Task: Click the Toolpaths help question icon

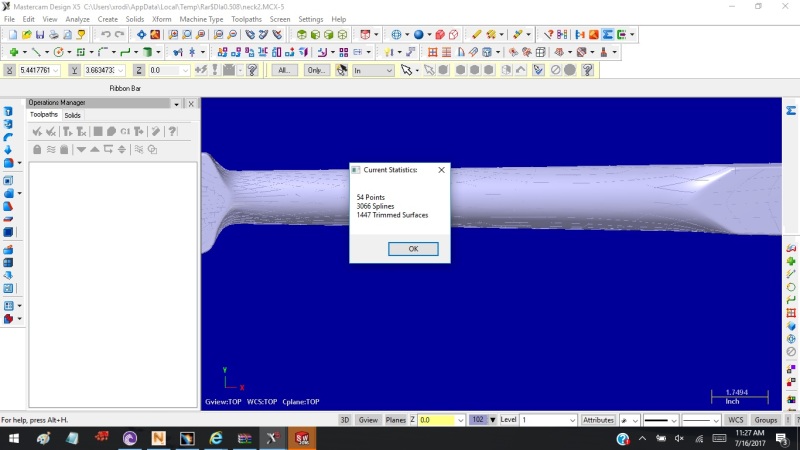Action: pos(172,132)
